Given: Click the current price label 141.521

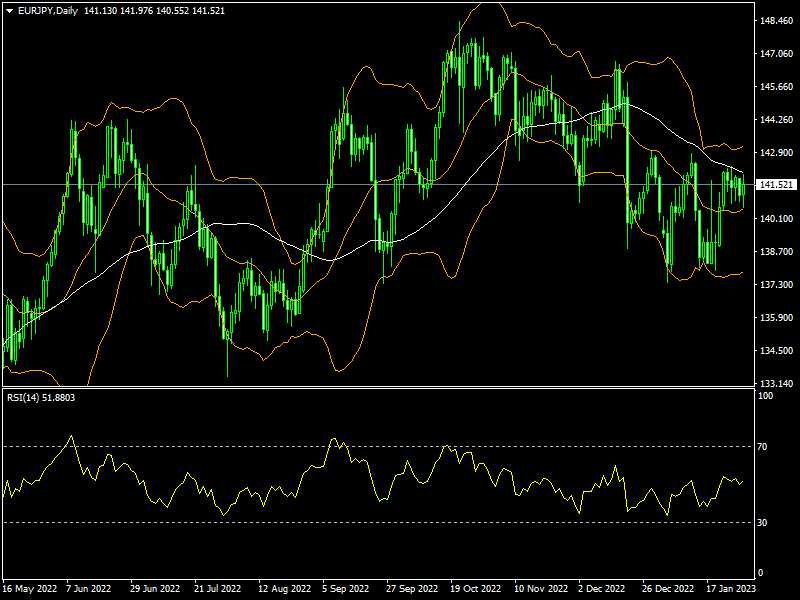Looking at the screenshot, I should [x=776, y=185].
